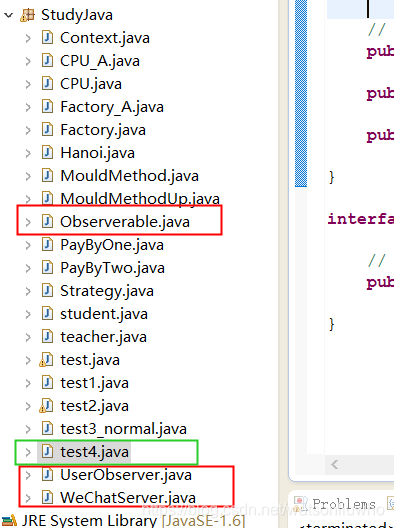Screen dimensions: 394x528
Task: Click the test4.java file icon
Action: (47, 452)
